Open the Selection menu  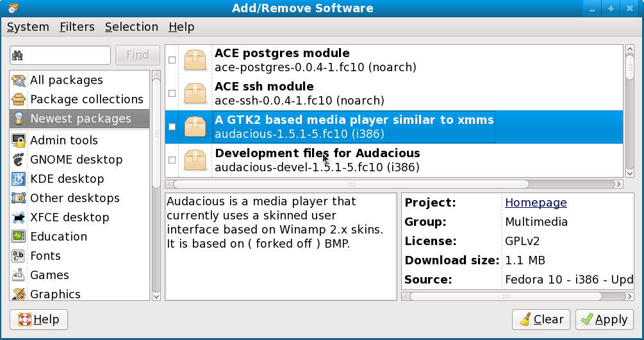[131, 27]
